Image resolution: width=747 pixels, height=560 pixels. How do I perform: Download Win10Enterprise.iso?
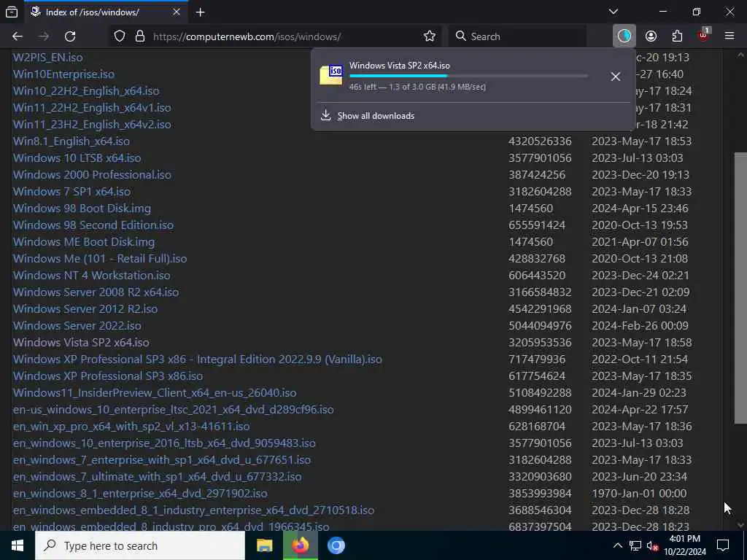(63, 74)
